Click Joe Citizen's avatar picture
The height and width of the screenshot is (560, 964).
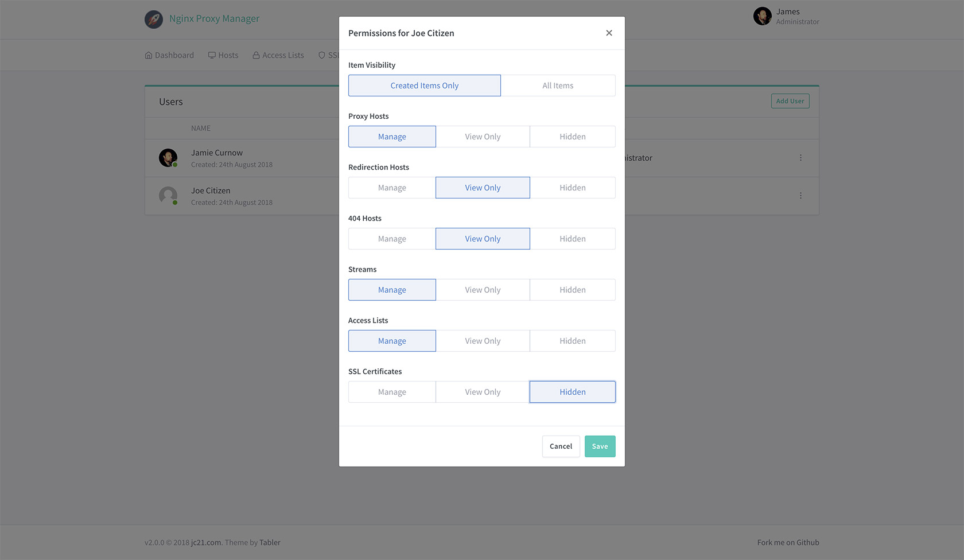168,195
